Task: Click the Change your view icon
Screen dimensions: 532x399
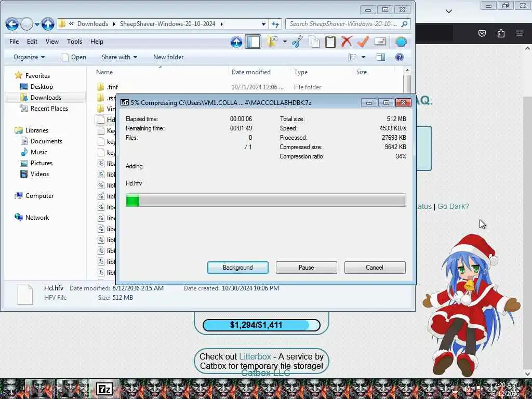Action: pos(352,57)
